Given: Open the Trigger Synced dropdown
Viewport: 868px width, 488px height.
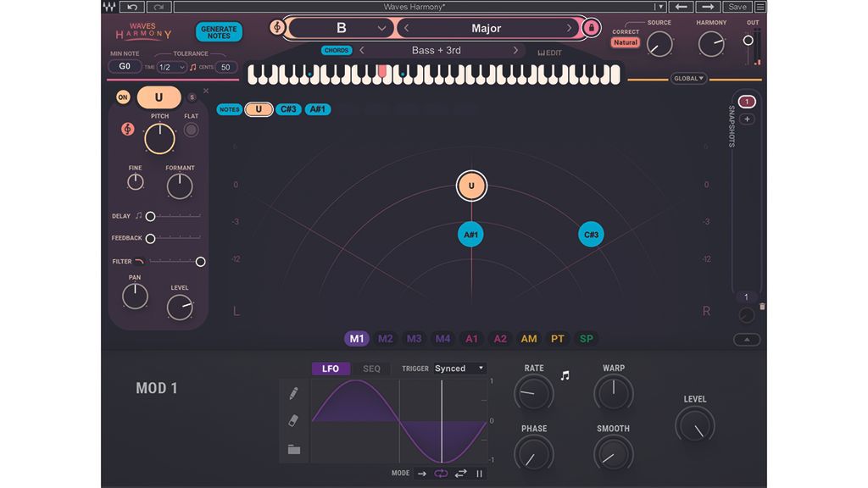Looking at the screenshot, I should click(458, 369).
